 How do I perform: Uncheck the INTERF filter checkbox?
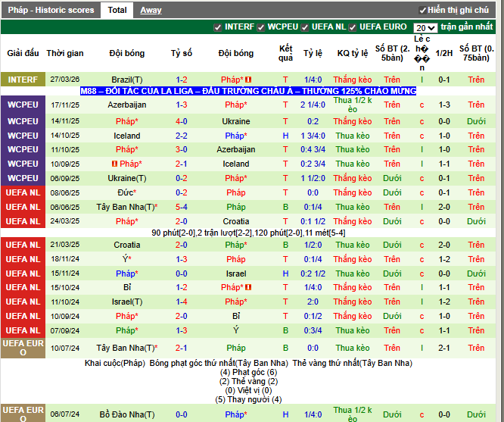point(218,27)
